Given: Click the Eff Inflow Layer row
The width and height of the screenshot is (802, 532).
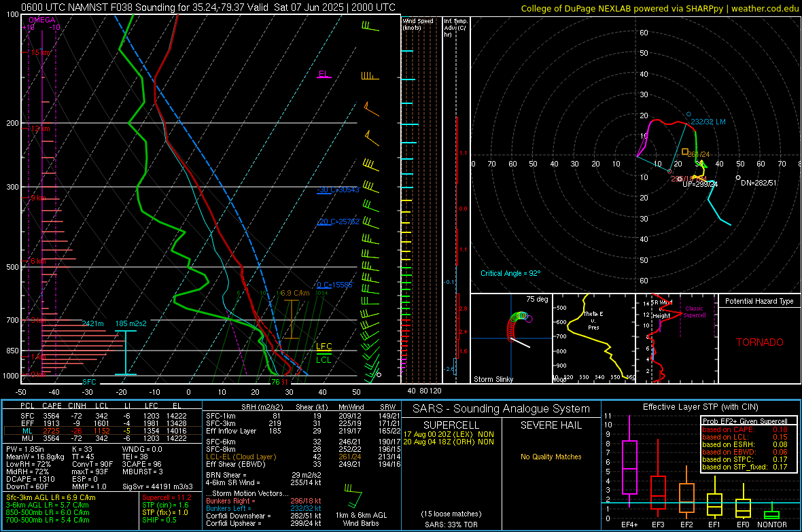Looking at the screenshot, I should tap(303, 431).
